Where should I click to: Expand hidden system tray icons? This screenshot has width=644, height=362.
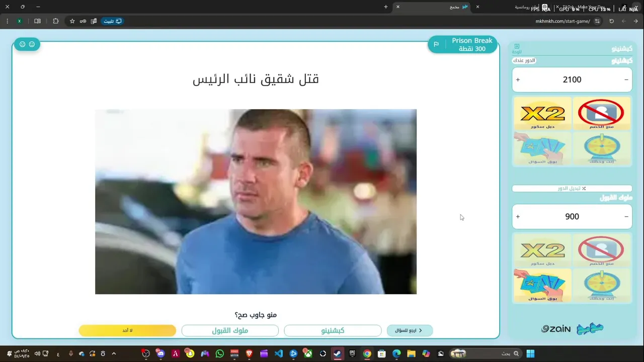(114, 354)
